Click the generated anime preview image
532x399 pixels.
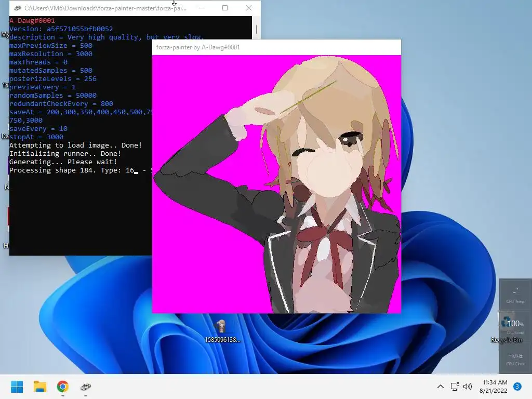276,184
